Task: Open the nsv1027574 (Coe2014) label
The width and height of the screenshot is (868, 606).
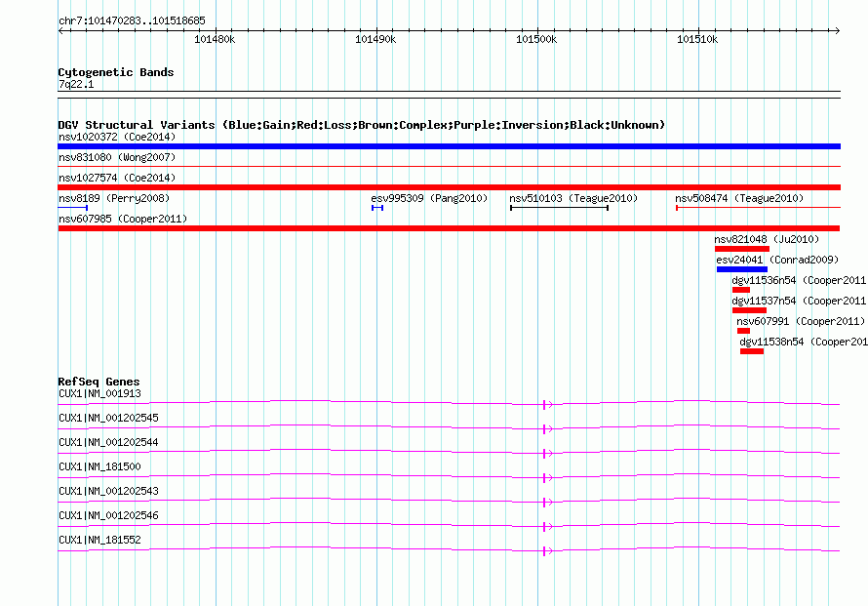Action: point(117,178)
